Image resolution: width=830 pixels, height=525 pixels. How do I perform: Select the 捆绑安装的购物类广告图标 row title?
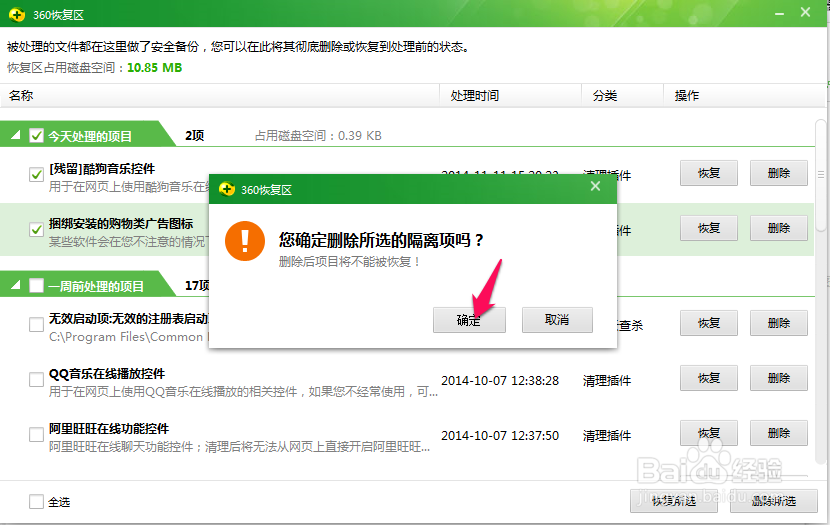[121, 224]
